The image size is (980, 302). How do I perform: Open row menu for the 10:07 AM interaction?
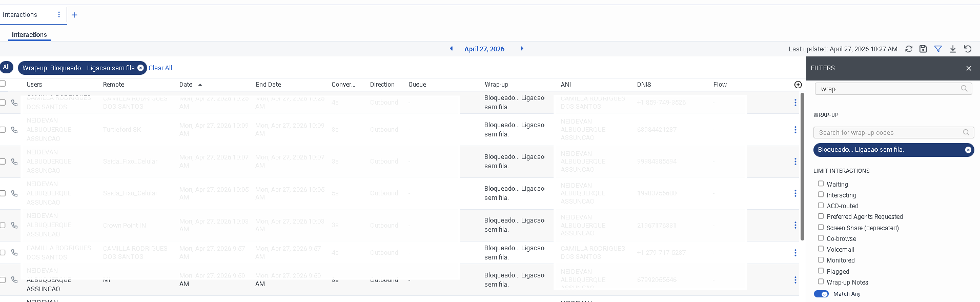pyautogui.click(x=795, y=162)
